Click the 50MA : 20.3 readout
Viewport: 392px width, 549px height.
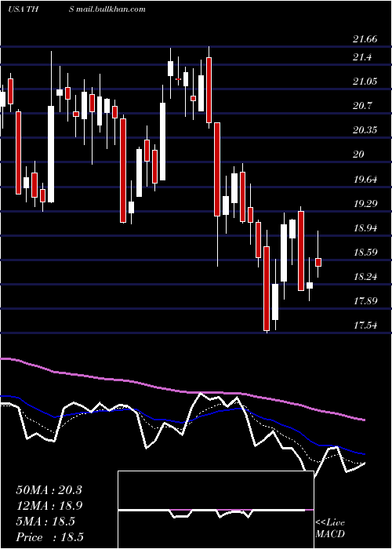tap(49, 490)
